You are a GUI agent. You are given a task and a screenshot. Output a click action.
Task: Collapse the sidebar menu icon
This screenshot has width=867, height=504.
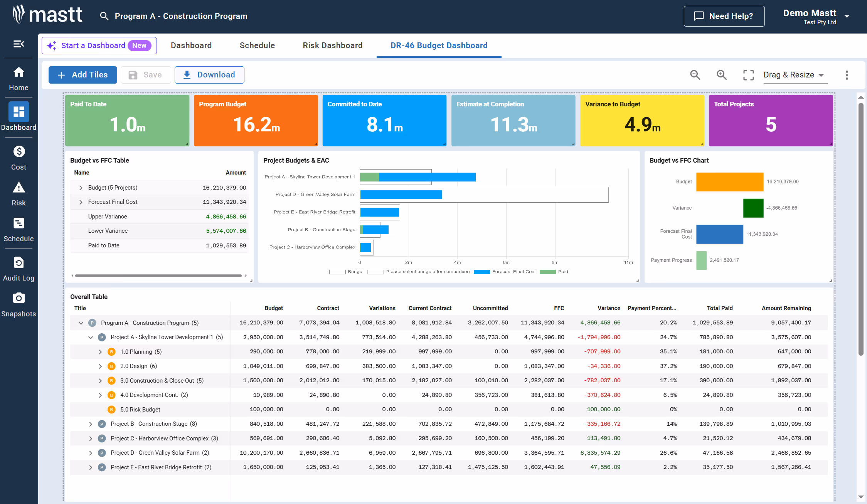(x=19, y=44)
